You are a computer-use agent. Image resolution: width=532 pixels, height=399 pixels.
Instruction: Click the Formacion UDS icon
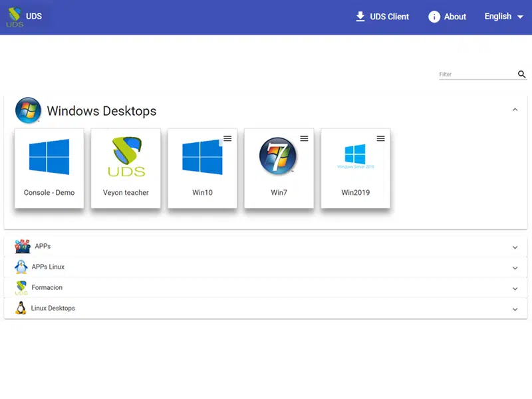[21, 288]
